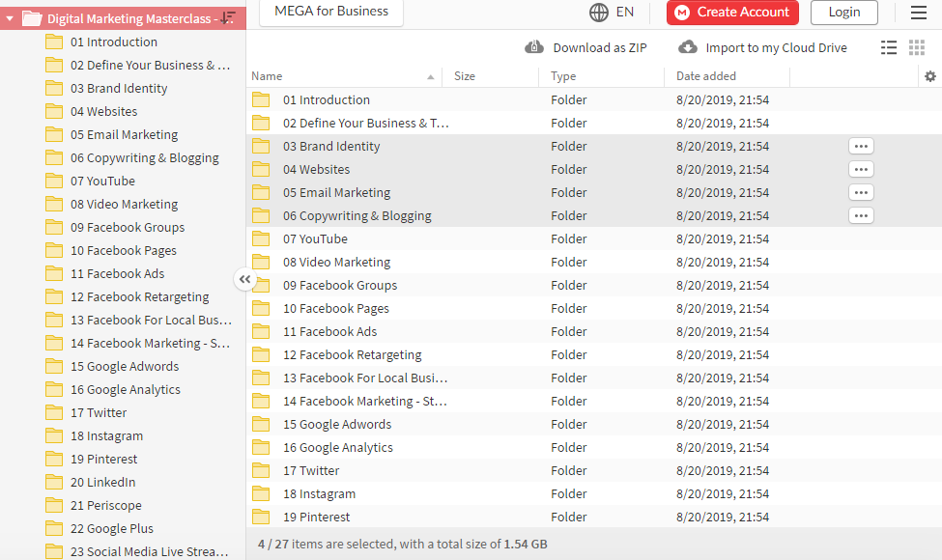The width and height of the screenshot is (942, 560).
Task: Select 14 Facebook Marketing row in list
Action: coord(594,401)
